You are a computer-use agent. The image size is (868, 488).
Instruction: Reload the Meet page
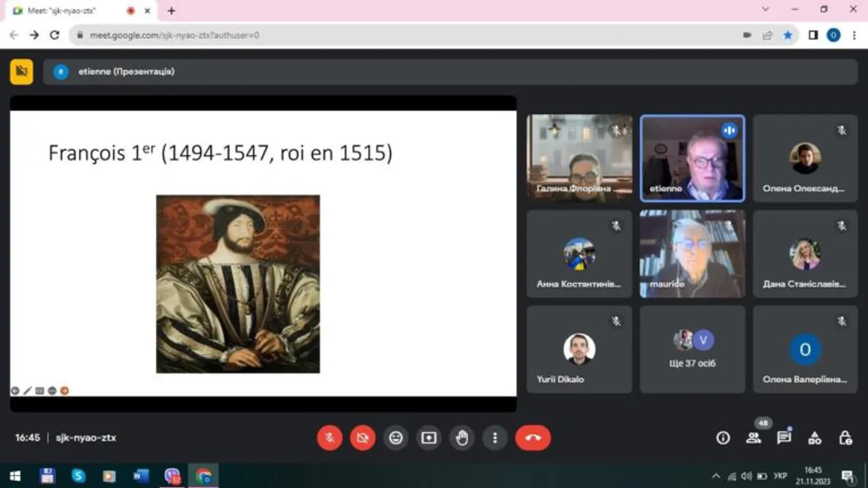55,36
